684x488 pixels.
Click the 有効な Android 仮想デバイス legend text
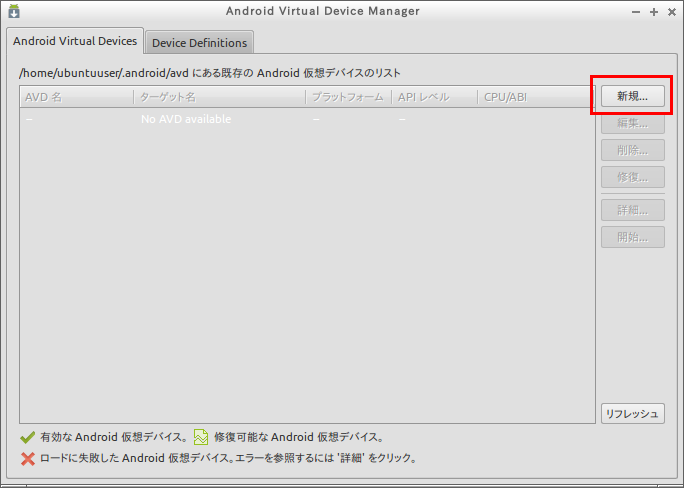coord(114,437)
